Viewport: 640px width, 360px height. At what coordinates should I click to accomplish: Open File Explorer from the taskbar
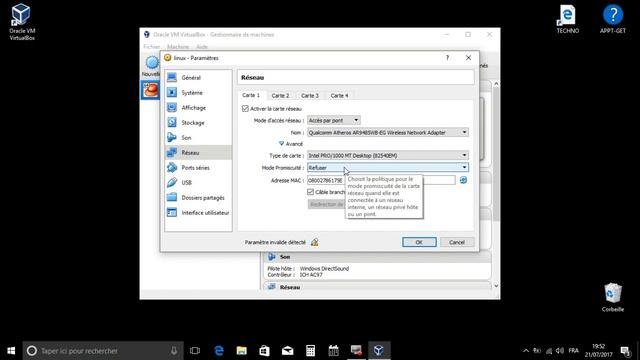tap(242, 351)
